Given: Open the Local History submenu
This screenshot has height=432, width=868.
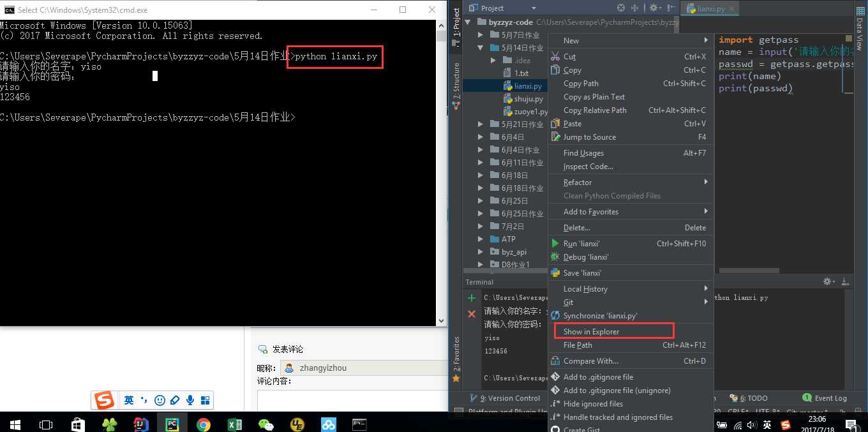Looking at the screenshot, I should [x=631, y=289].
